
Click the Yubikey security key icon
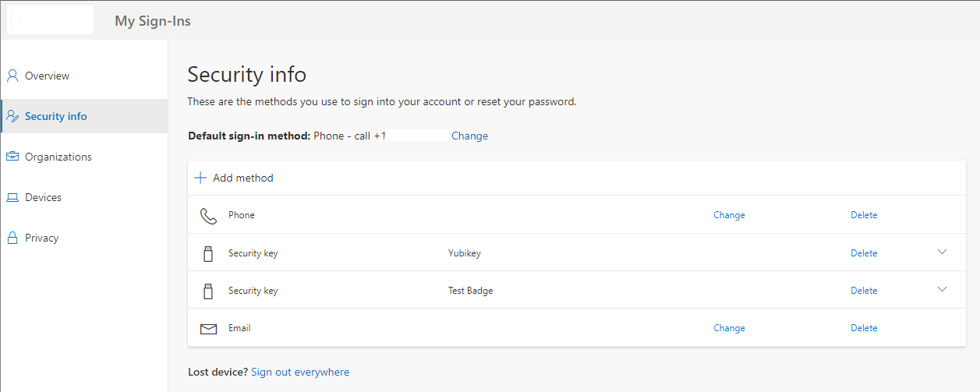click(208, 253)
